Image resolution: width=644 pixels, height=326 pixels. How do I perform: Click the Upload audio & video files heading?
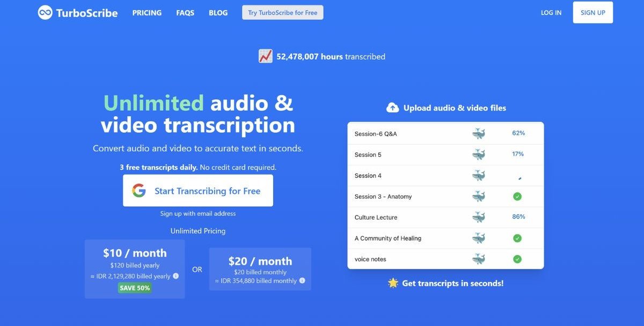pos(455,108)
